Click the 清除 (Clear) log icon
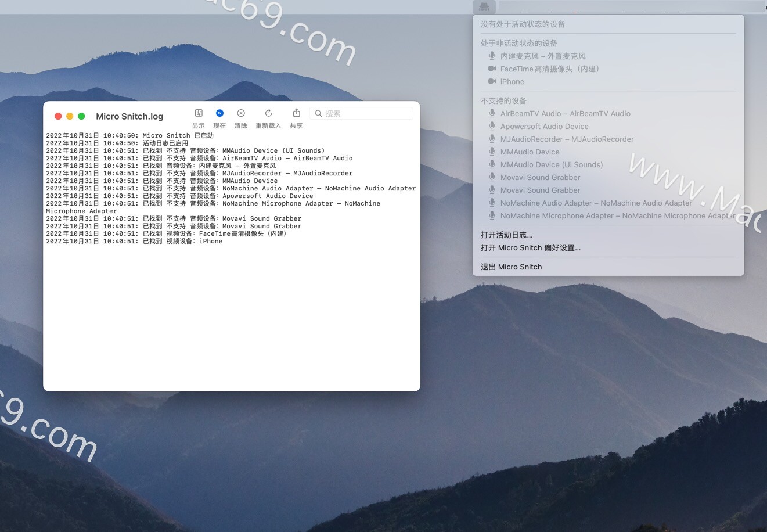The height and width of the screenshot is (532, 767). [x=241, y=113]
